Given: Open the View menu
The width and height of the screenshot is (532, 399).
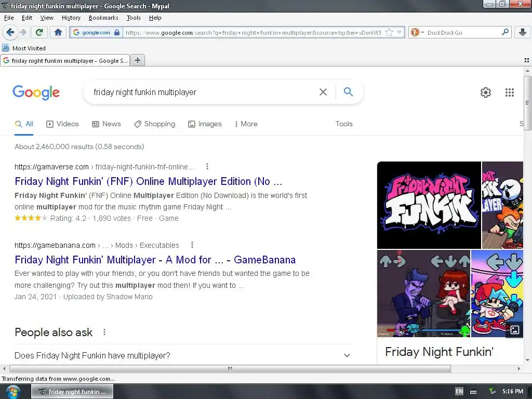Looking at the screenshot, I should coord(46,18).
